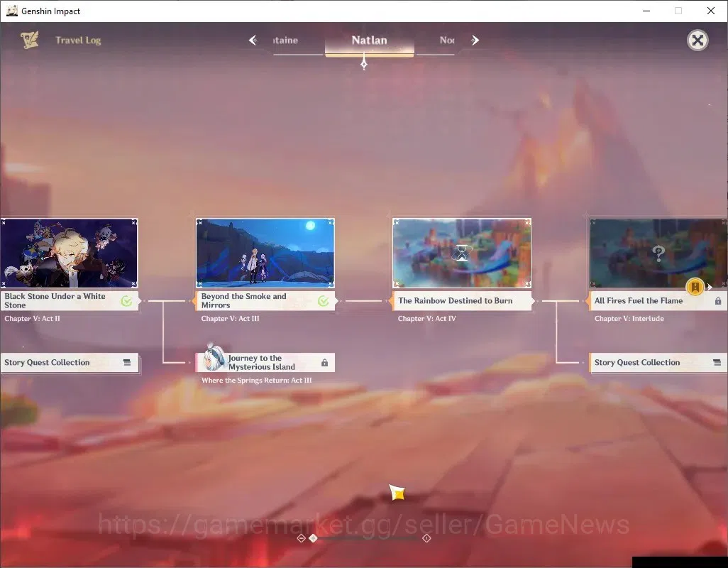The width and height of the screenshot is (728, 568).
Task: Click hourglass icon on Rainbow Destined to Burn
Action: 461,253
